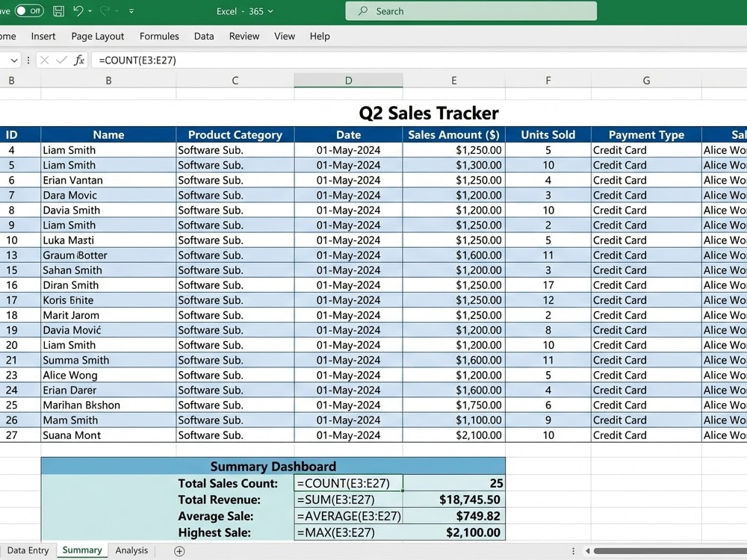This screenshot has width=747, height=560.
Task: Open the Excel 365 title dropdown
Action: tap(270, 11)
